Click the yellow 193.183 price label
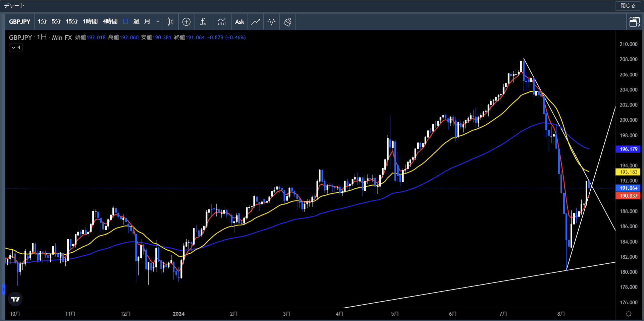This screenshot has width=644, height=321. 628,172
